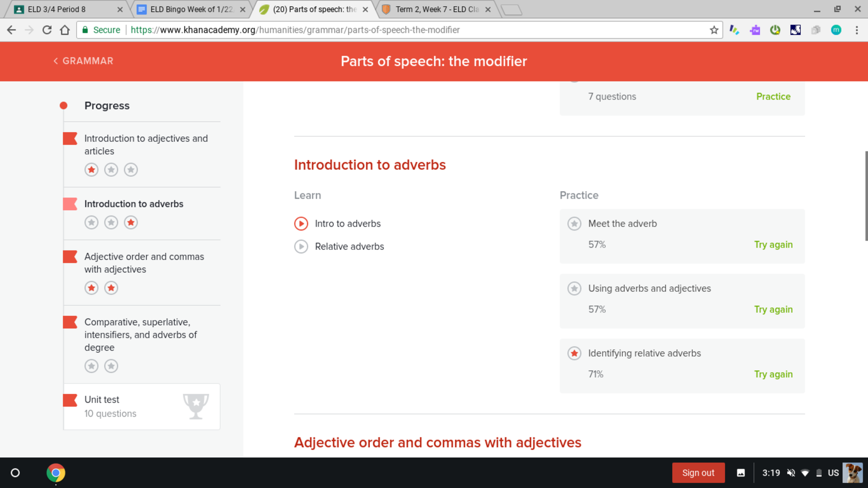The width and height of the screenshot is (868, 488).
Task: Go back to Grammar via chevron
Action: [x=56, y=61]
